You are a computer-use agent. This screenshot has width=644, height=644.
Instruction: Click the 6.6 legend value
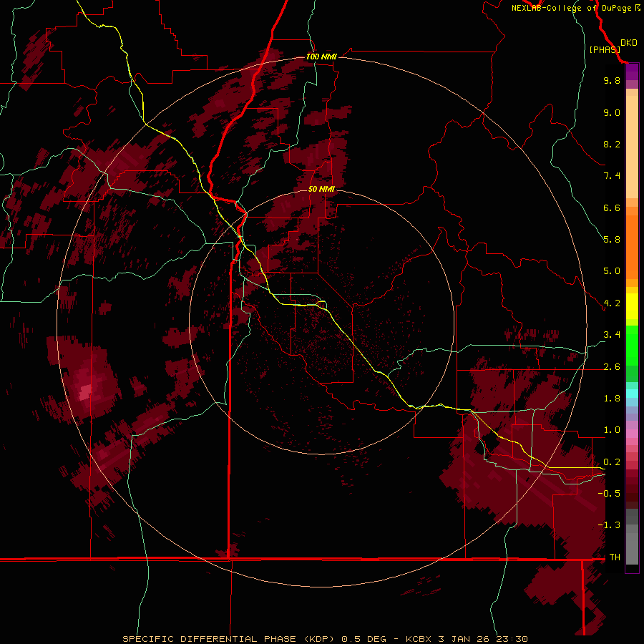click(x=612, y=208)
